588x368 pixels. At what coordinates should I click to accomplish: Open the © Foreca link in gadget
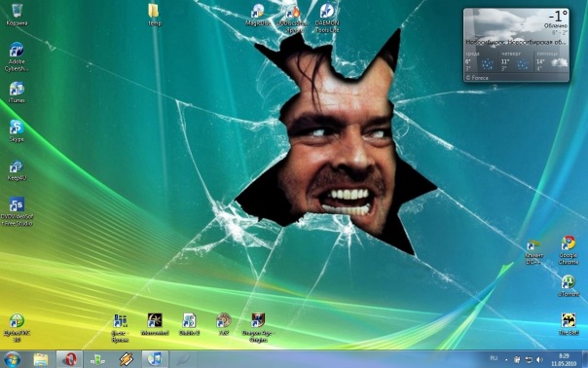477,78
